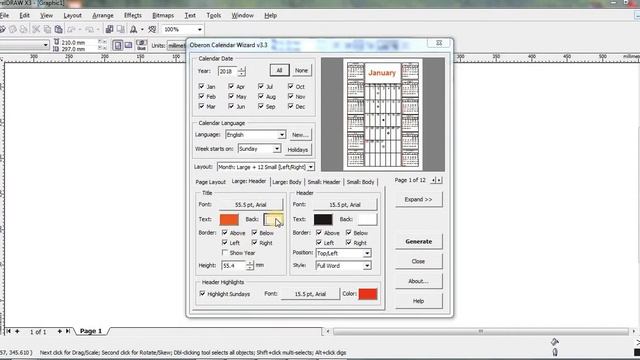
Task: Switch to the Large: Body tab
Action: [x=287, y=182]
